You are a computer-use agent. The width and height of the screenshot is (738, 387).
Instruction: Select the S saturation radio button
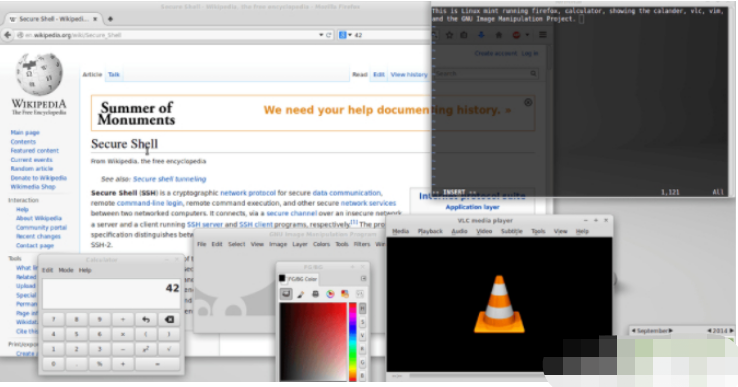(x=362, y=322)
